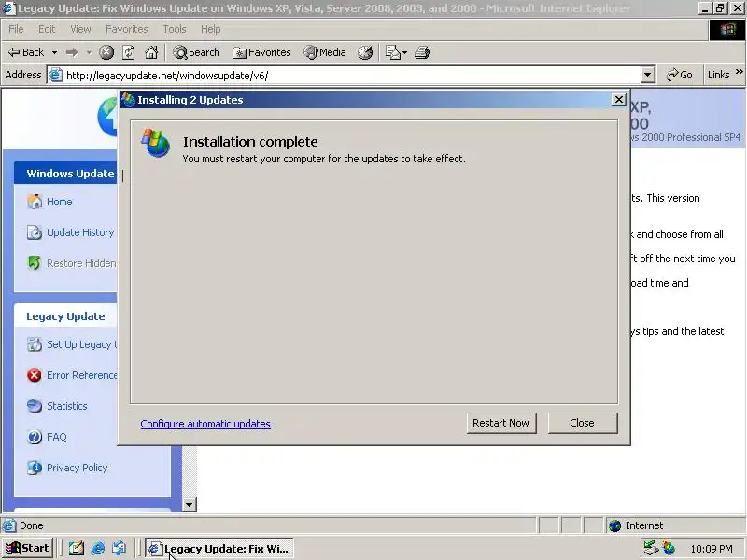747x560 pixels.
Task: Click the Restore Hidden green arrow icon
Action: [35, 263]
